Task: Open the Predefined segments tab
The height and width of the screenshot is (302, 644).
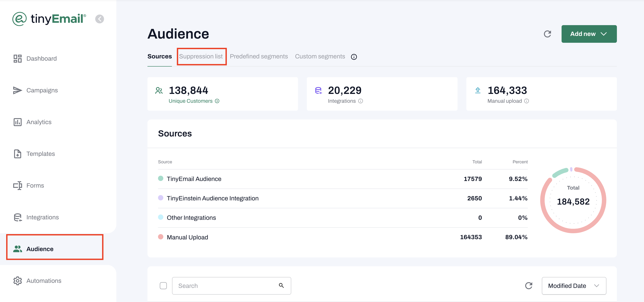Action: [x=259, y=56]
